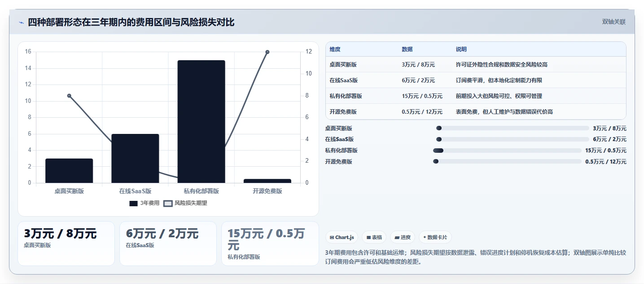Select the 数据卡片 tag
Viewport: 644px width, 284px height.
click(435, 237)
